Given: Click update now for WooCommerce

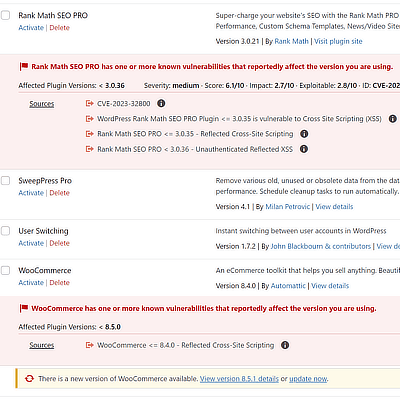Looking at the screenshot, I should coord(308,379).
